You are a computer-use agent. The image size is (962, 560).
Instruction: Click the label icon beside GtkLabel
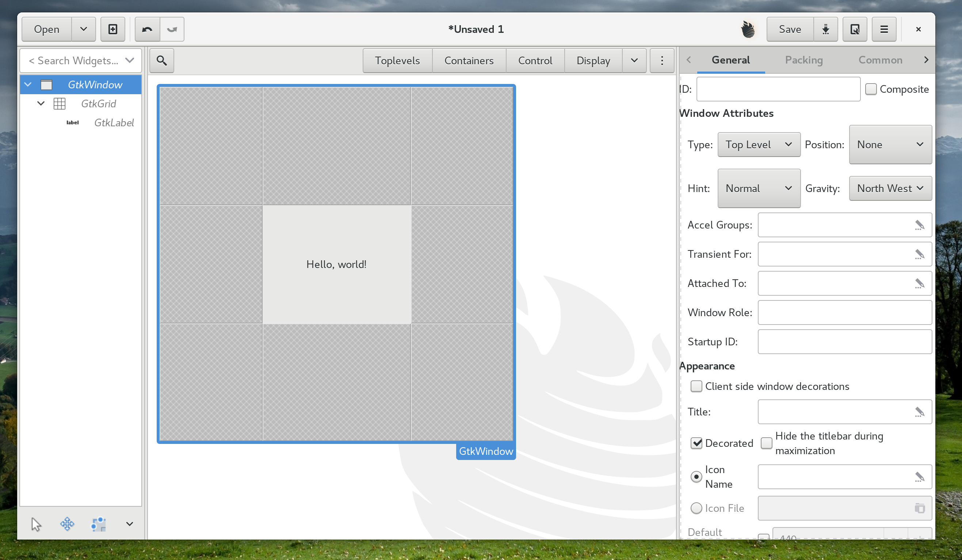tap(73, 122)
